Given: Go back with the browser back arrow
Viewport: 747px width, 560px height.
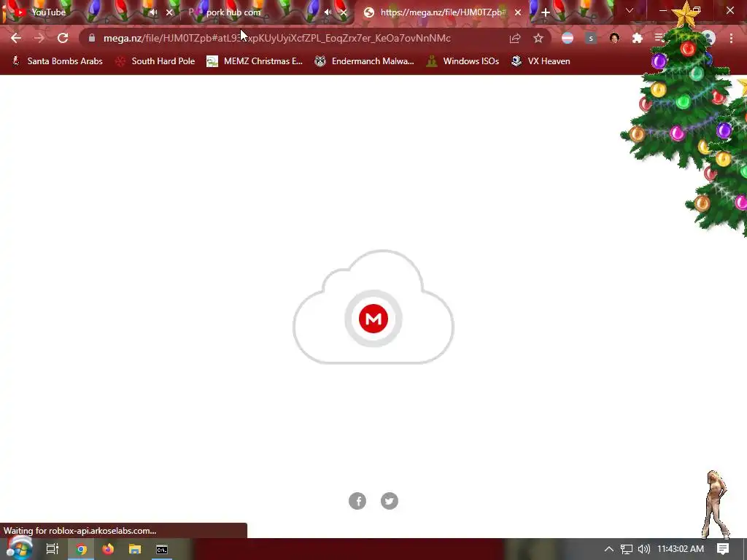Looking at the screenshot, I should point(16,38).
